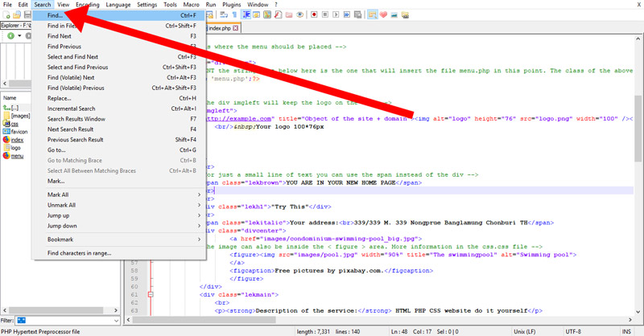Click the toolbar icon after the heart

click(x=394, y=15)
